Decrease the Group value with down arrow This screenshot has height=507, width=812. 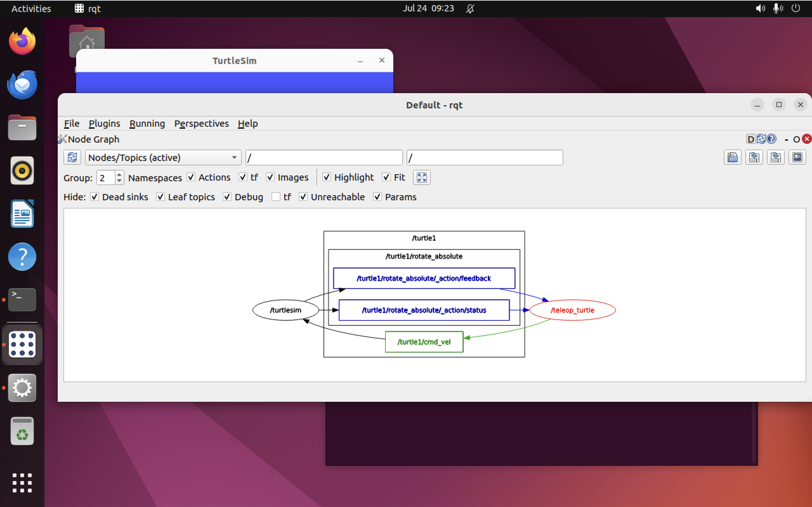pyautogui.click(x=119, y=181)
